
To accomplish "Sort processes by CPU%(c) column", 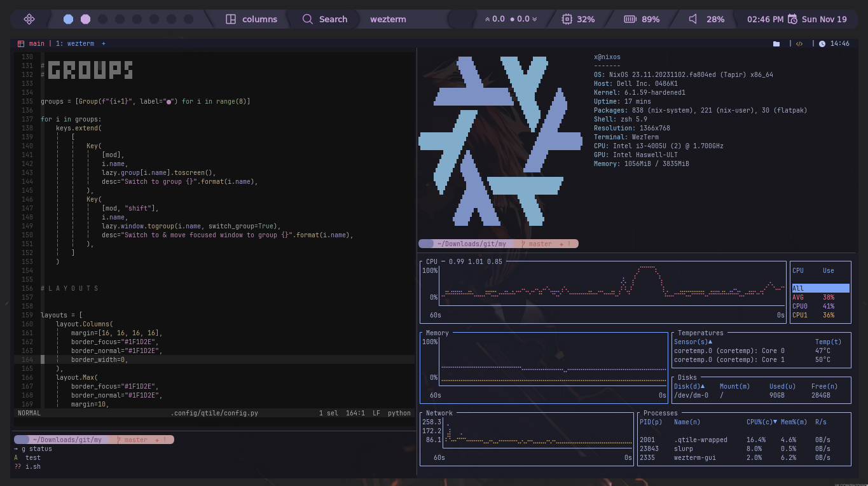I will coord(761,422).
